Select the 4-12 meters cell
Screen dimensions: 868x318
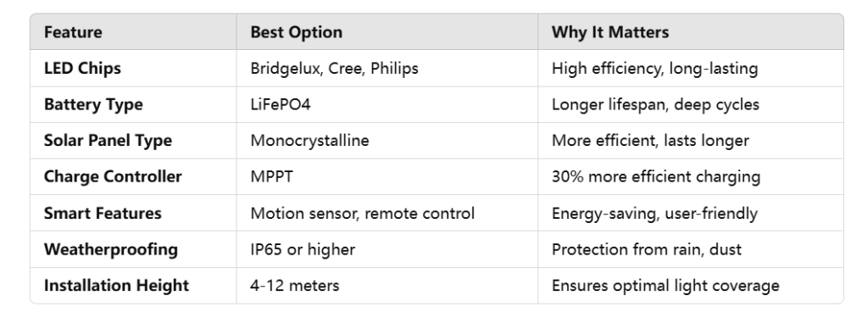295,285
